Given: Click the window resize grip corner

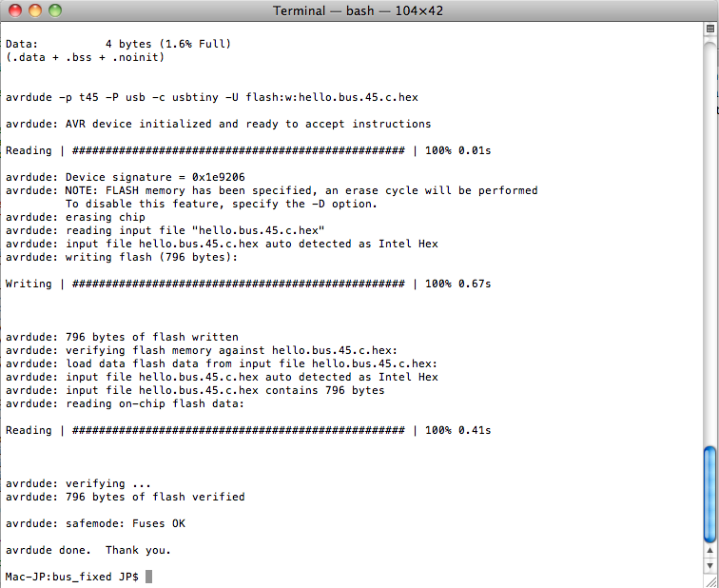Looking at the screenshot, I should click(709, 580).
